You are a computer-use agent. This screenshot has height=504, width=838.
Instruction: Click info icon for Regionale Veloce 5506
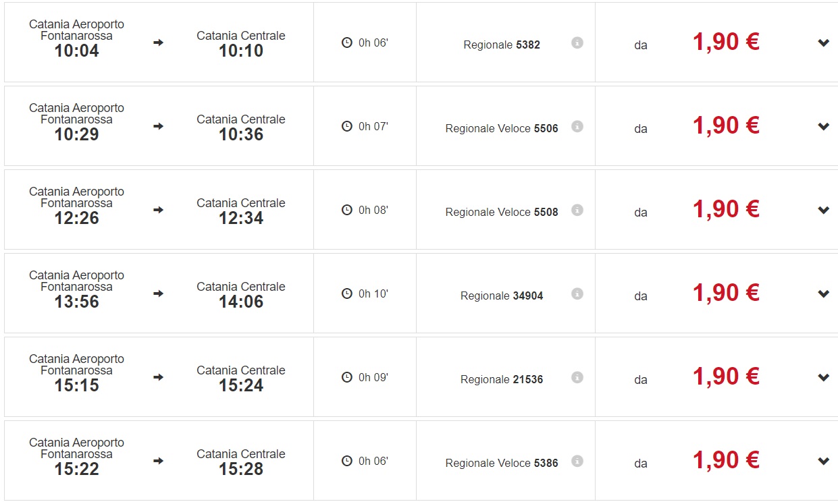click(x=577, y=126)
